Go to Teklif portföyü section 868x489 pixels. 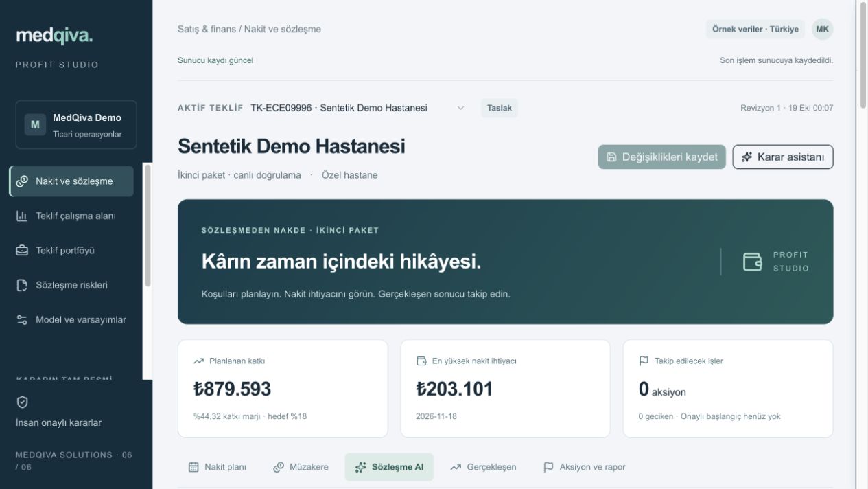click(71, 251)
